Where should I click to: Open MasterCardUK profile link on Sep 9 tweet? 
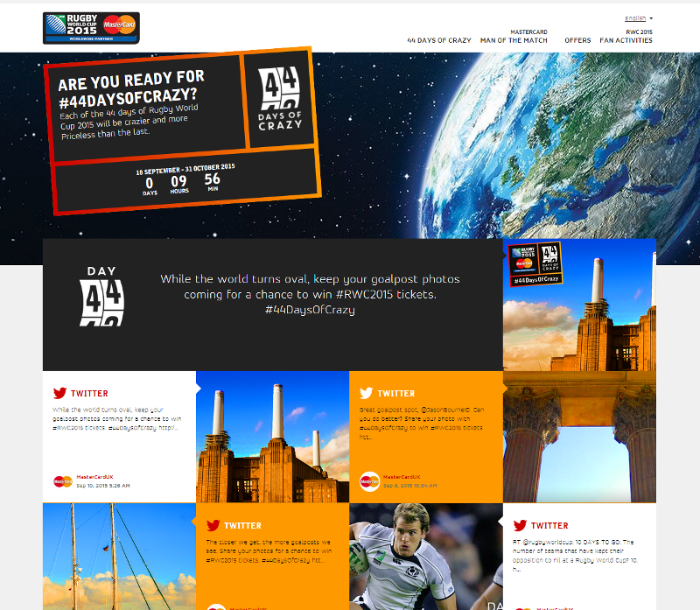click(x=402, y=477)
